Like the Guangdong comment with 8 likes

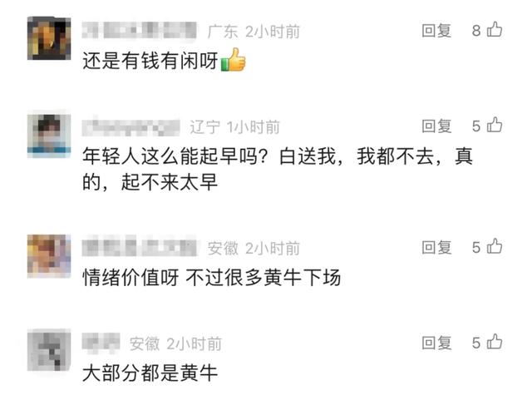(495, 30)
